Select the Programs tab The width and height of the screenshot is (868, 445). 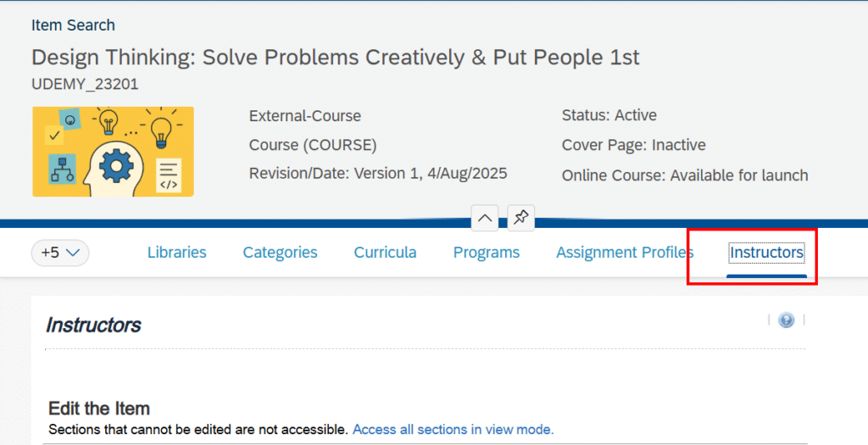click(x=486, y=253)
